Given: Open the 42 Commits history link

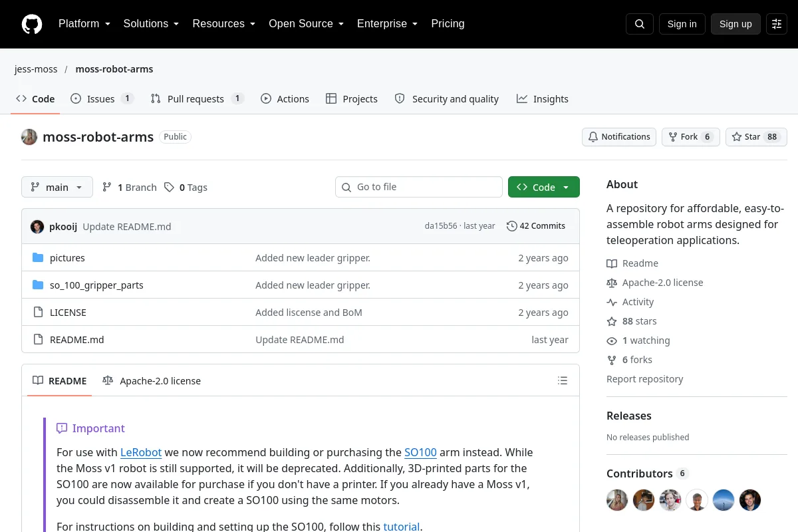Looking at the screenshot, I should pos(536,226).
